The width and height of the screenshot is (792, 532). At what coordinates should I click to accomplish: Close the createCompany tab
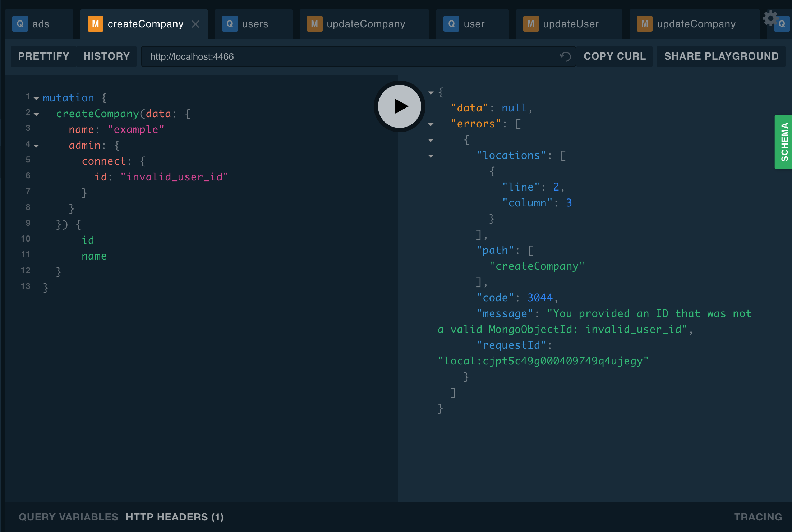[195, 24]
